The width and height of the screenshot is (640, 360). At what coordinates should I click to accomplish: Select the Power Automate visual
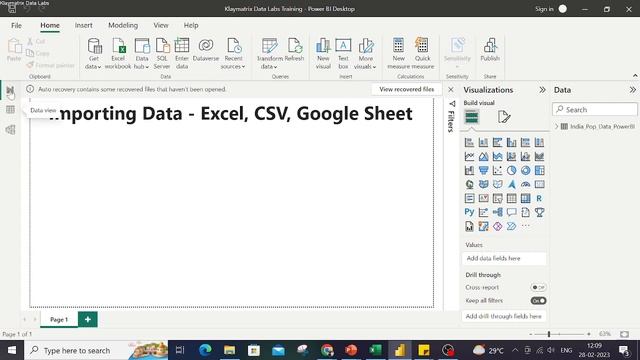coord(511,226)
